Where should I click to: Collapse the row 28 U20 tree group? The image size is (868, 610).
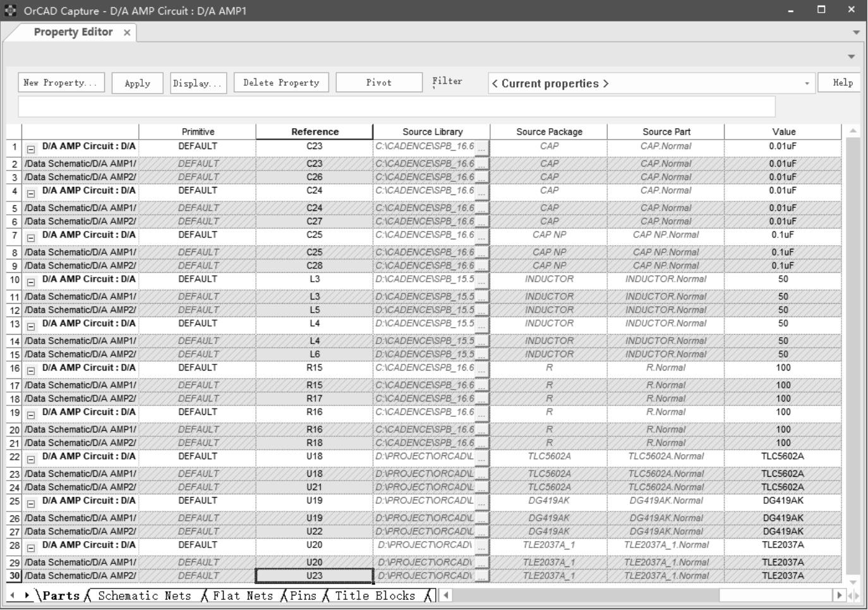(30, 547)
